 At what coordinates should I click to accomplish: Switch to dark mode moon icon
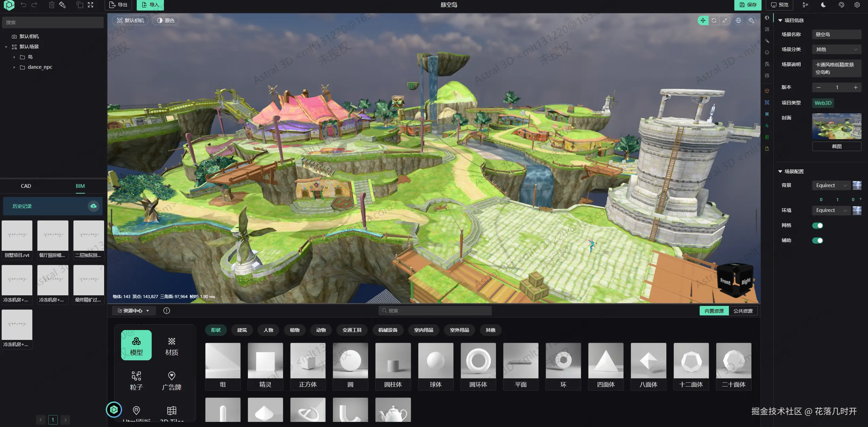pyautogui.click(x=823, y=5)
